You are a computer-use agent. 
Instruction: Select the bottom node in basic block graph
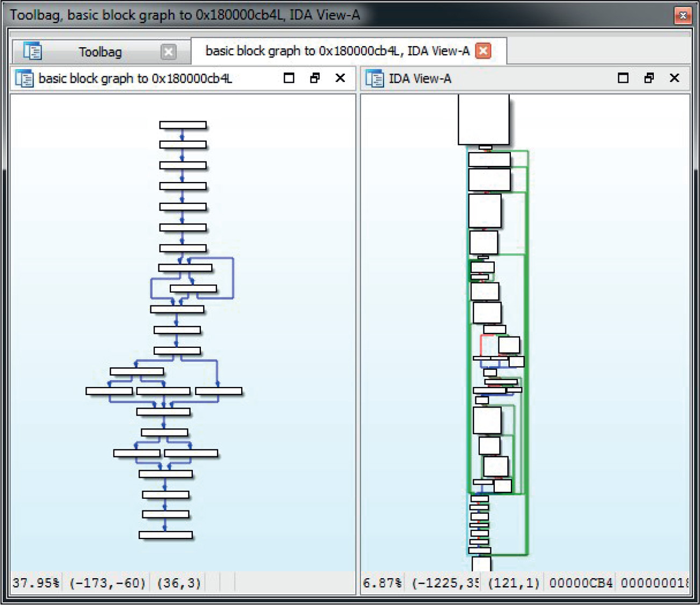(x=165, y=535)
